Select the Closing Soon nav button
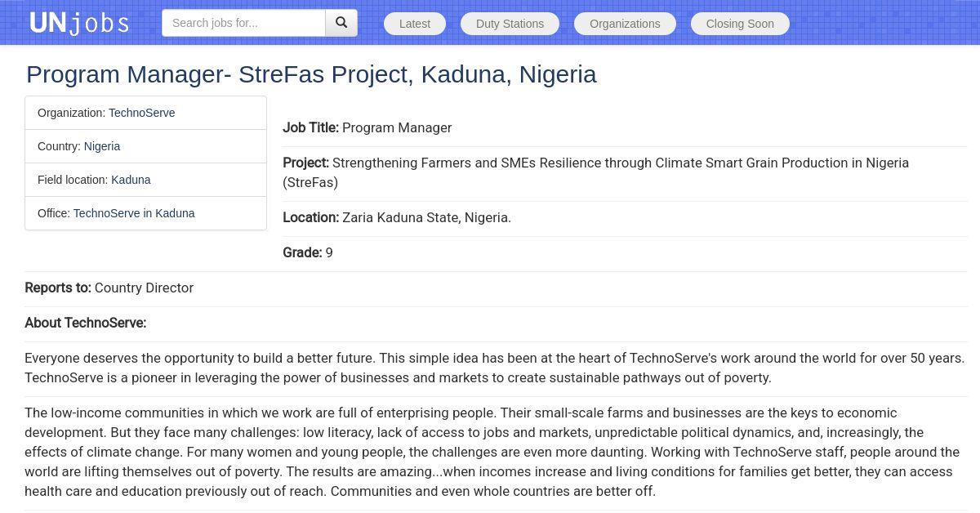The height and width of the screenshot is (513, 980). [740, 24]
